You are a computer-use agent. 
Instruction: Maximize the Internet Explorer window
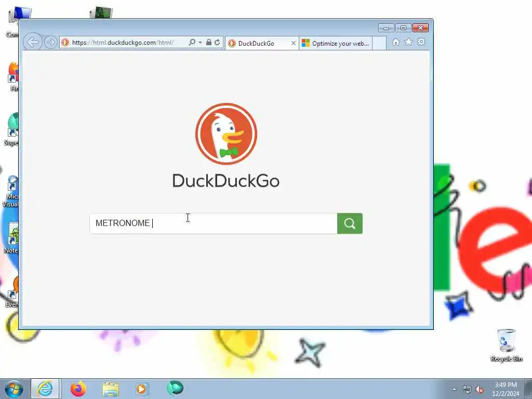point(403,28)
